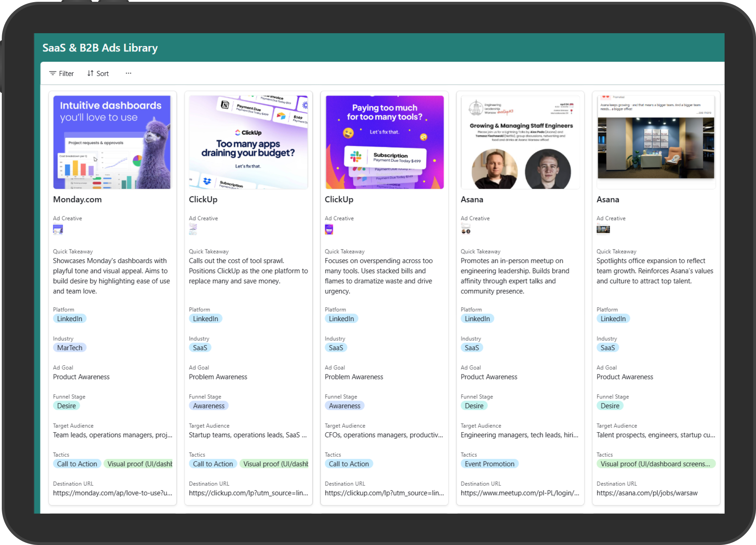Viewport: 756px width, 545px height.
Task: Open the meetup.com destination URL
Action: pos(520,493)
